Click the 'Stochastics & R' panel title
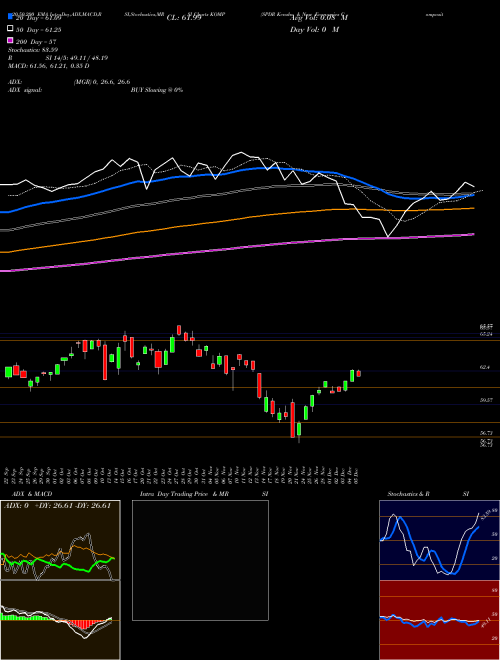The height and width of the screenshot is (660, 500). click(409, 494)
